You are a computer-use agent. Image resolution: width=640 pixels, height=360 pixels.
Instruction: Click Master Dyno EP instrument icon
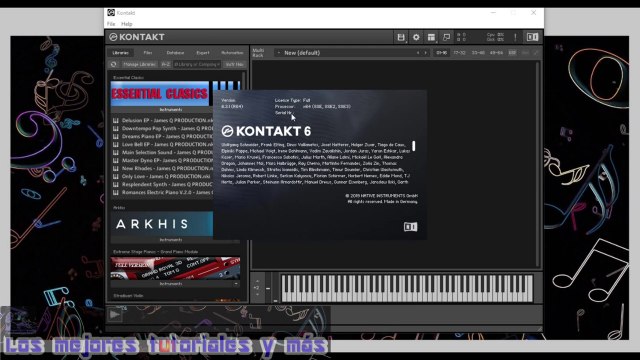coord(116,160)
